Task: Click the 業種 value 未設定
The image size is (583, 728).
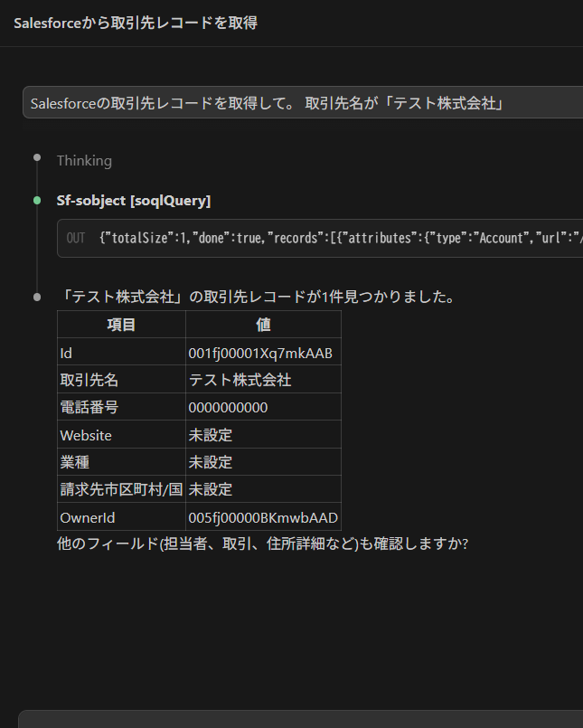Action: tap(211, 462)
